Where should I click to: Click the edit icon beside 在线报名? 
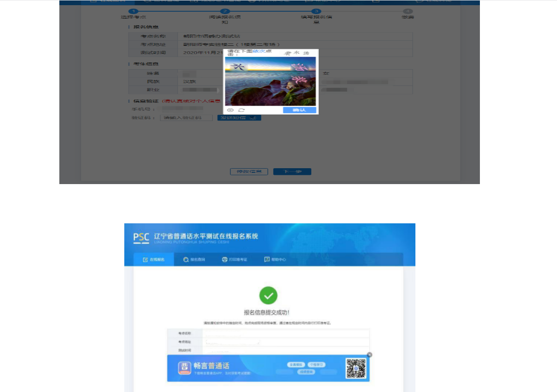145,260
